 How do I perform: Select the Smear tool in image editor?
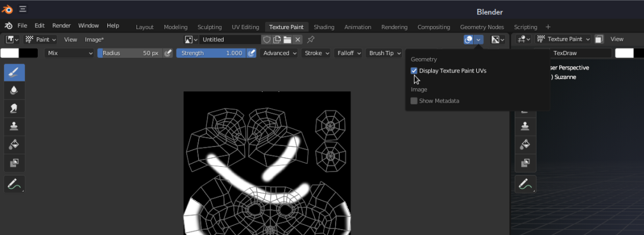(x=14, y=109)
